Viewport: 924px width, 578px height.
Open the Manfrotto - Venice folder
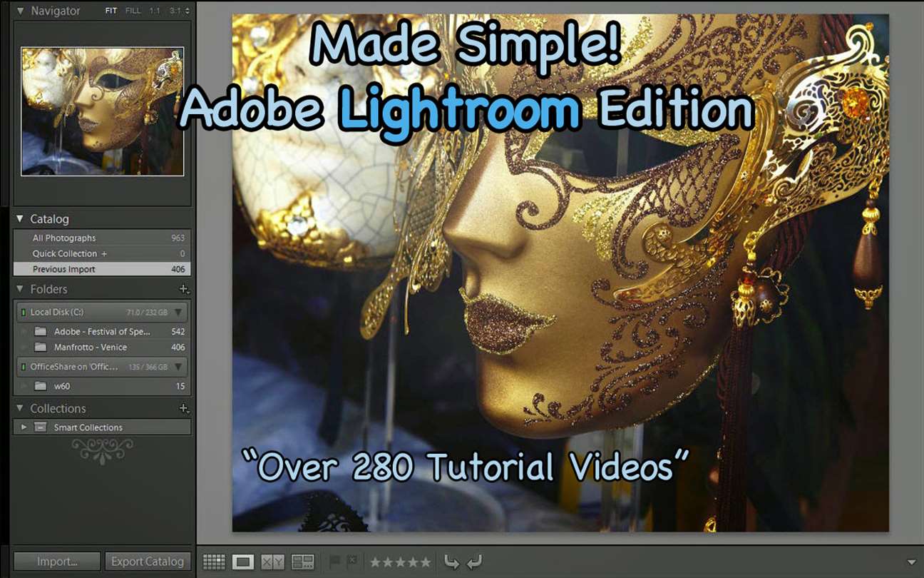102,348
